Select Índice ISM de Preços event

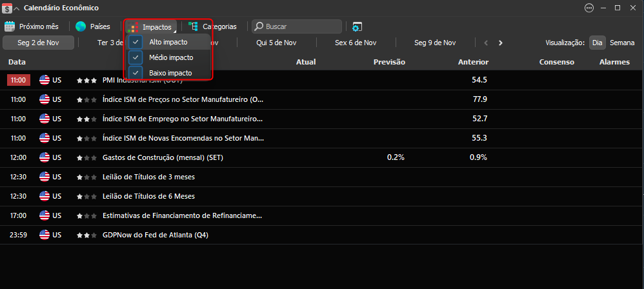[183, 99]
